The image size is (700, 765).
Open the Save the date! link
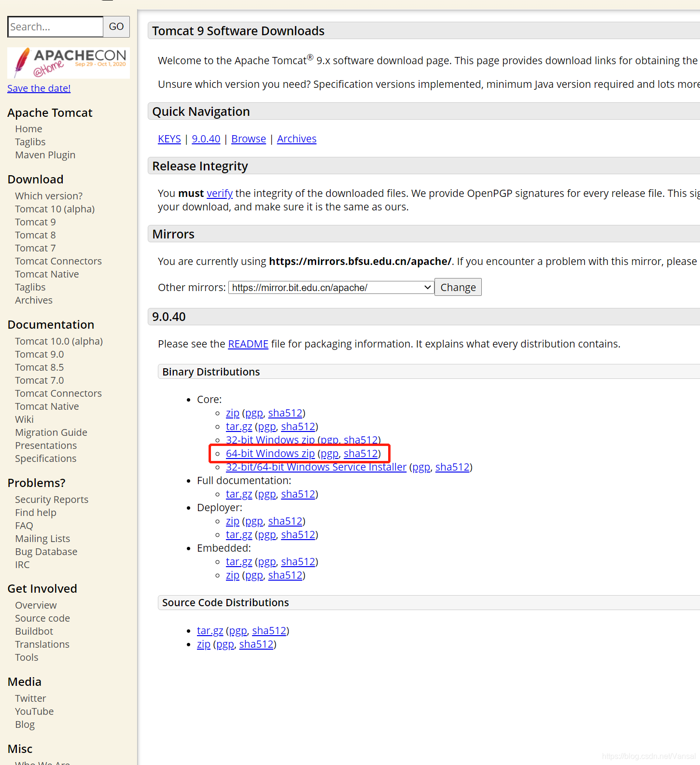pyautogui.click(x=39, y=88)
